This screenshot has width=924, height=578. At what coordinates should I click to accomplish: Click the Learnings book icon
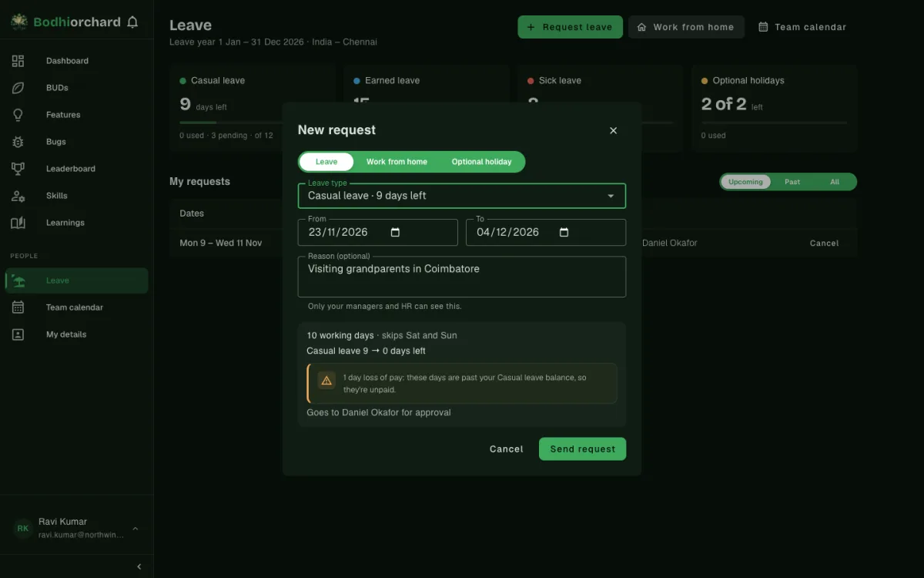18,223
